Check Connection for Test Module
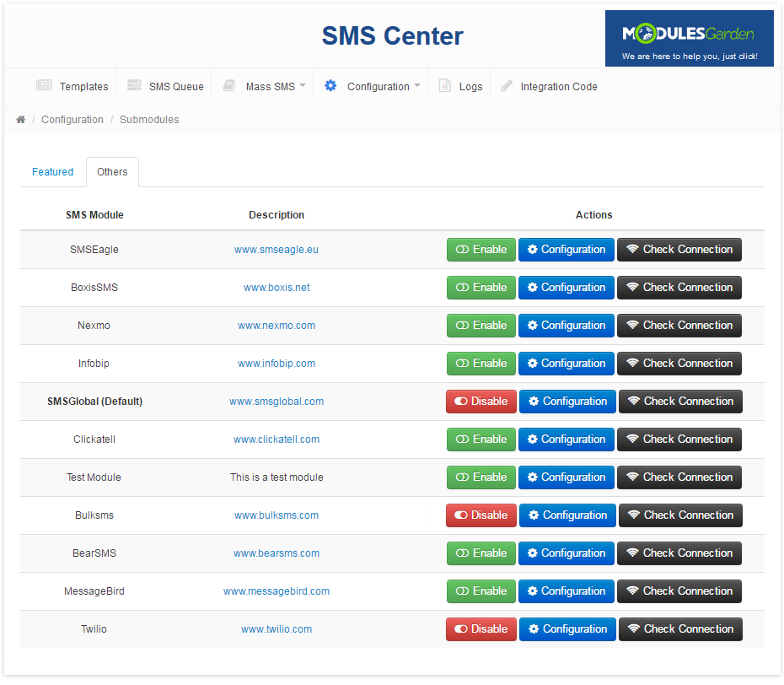This screenshot has height=685, width=784. [679, 477]
